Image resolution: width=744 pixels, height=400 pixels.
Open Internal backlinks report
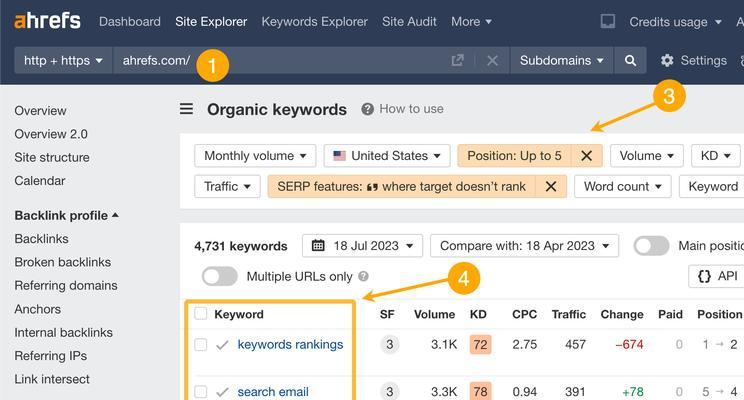point(64,332)
